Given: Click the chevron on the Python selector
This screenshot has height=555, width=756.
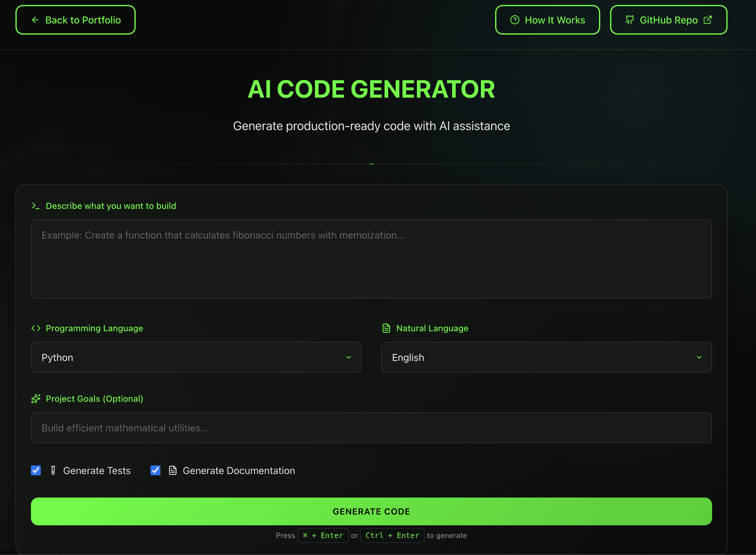Looking at the screenshot, I should pos(348,357).
